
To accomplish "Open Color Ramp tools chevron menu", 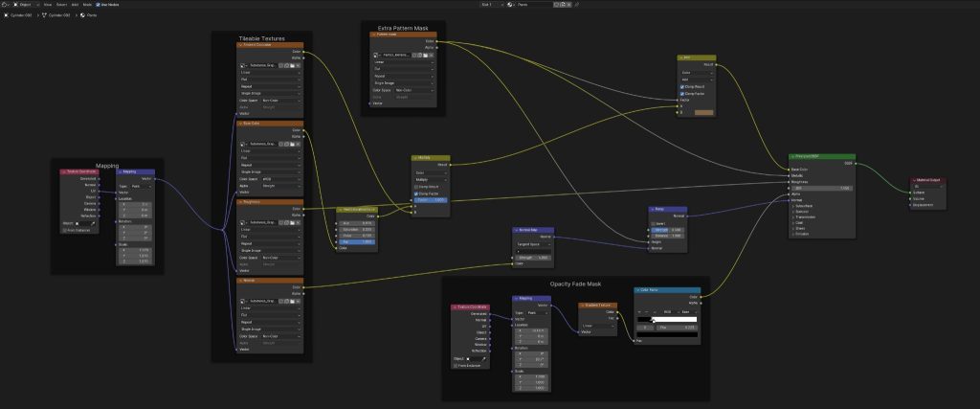I will [x=655, y=312].
